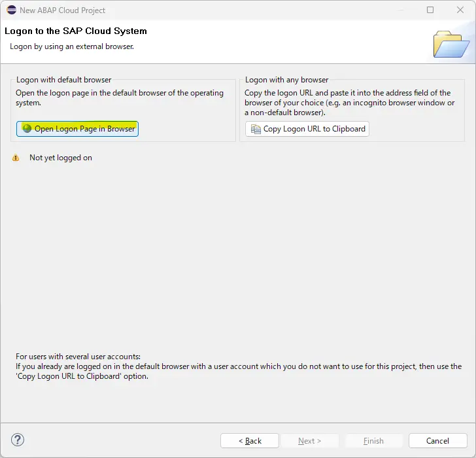
Task: Click the Eclipse logo in the title bar
Action: click(x=12, y=10)
